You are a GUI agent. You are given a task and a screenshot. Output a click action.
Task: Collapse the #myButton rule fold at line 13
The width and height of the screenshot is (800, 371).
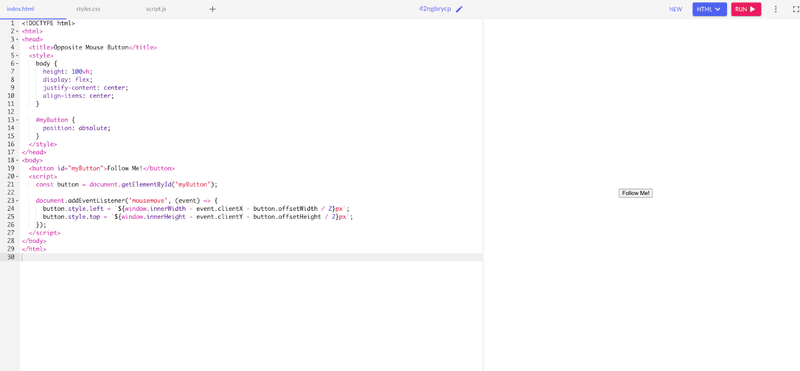(x=17, y=120)
